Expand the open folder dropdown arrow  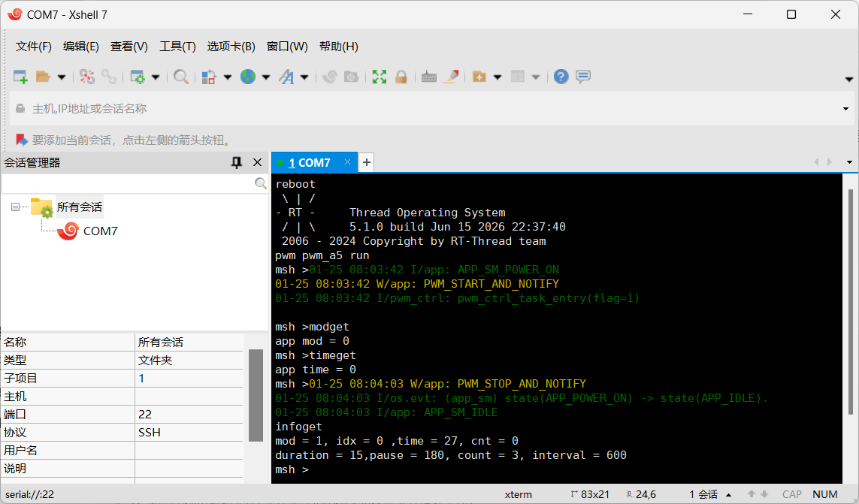pyautogui.click(x=62, y=77)
